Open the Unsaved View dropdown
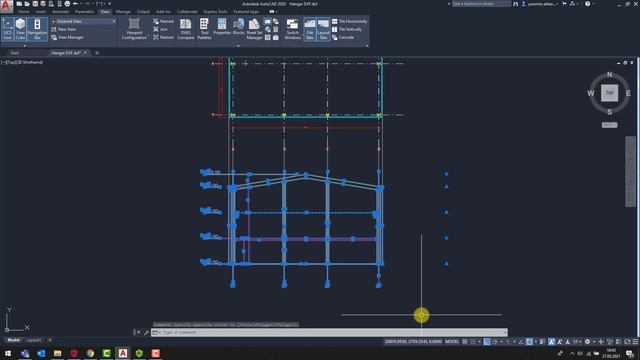 click(84, 21)
